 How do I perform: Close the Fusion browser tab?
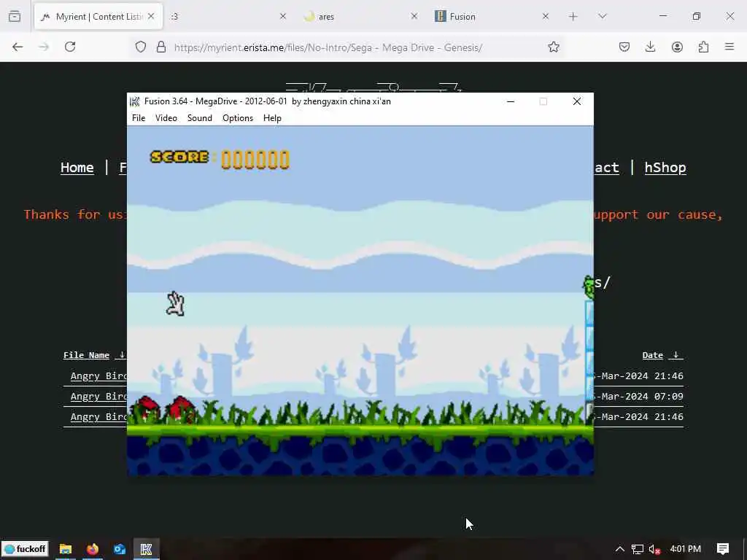click(x=546, y=16)
